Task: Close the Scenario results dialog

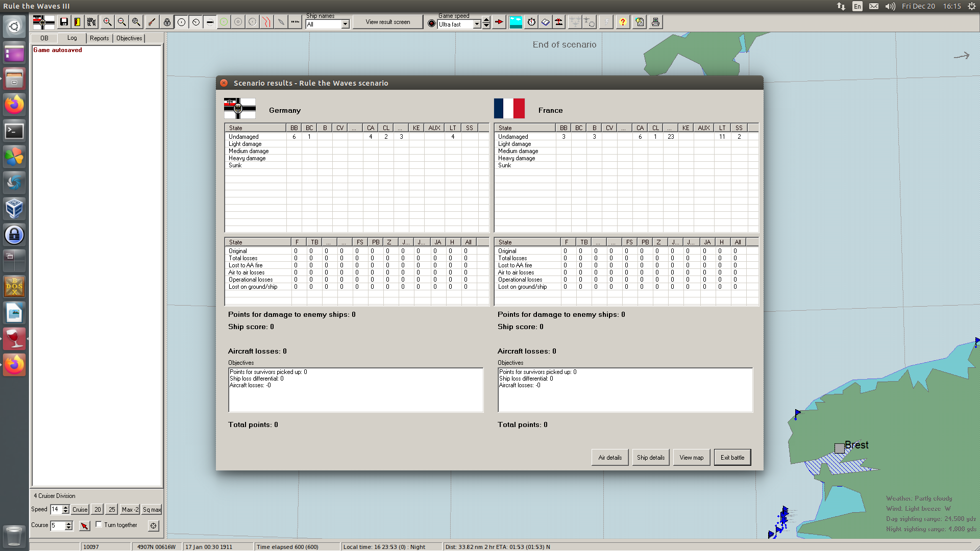Action: click(224, 83)
